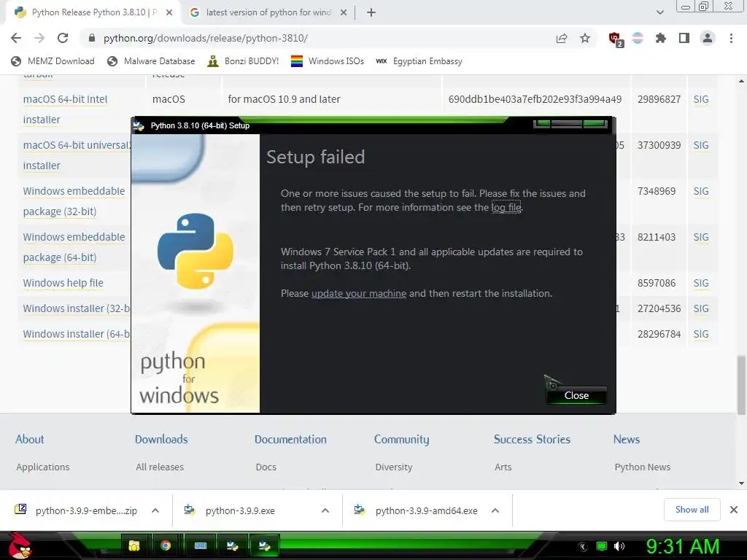This screenshot has height=560, width=747.
Task: Click All releases footer link
Action: click(x=160, y=467)
